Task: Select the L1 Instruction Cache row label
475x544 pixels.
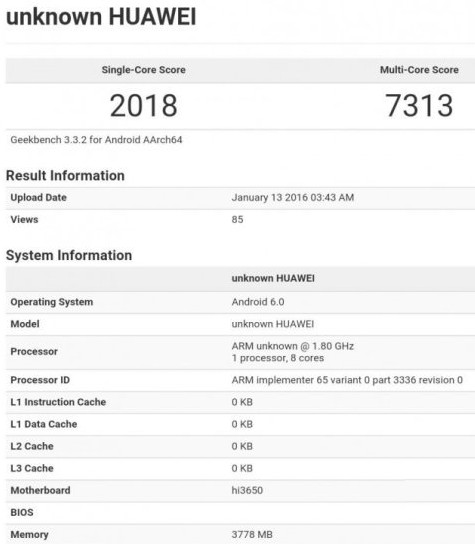Action: coord(58,402)
